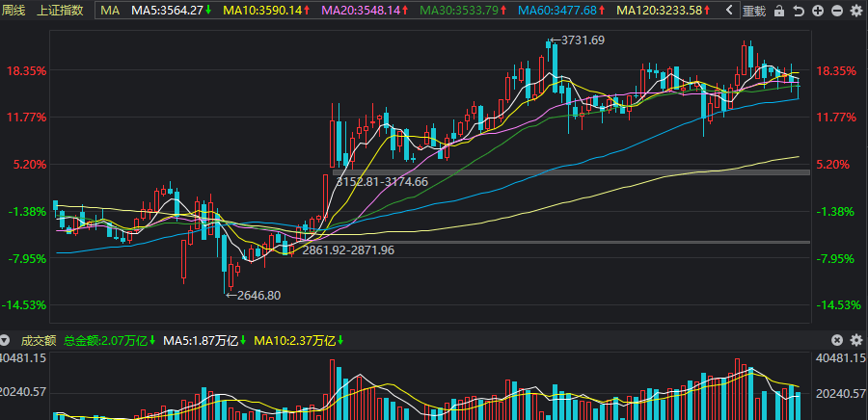The image size is (868, 420).
Task: Toggle the MA60 line legend
Action: pos(561,10)
